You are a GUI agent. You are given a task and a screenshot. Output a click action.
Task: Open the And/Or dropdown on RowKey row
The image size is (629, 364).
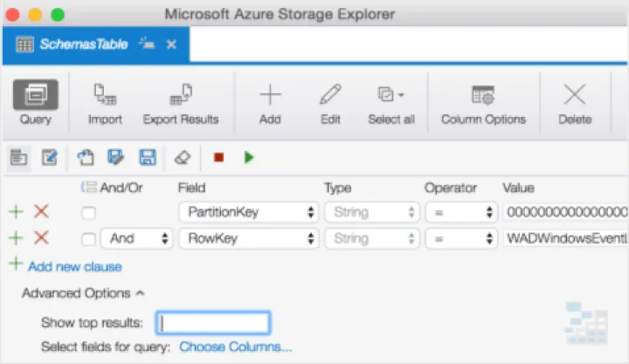(136, 239)
